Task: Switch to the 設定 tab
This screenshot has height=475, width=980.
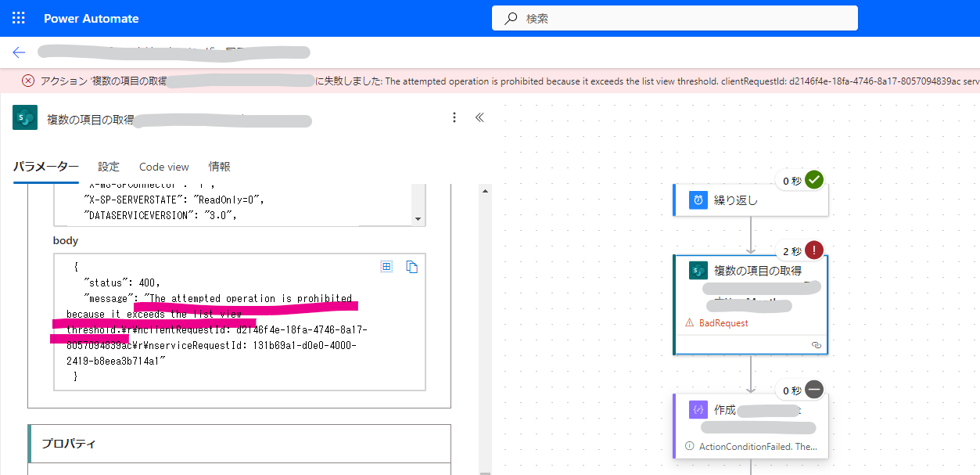Action: [109, 167]
